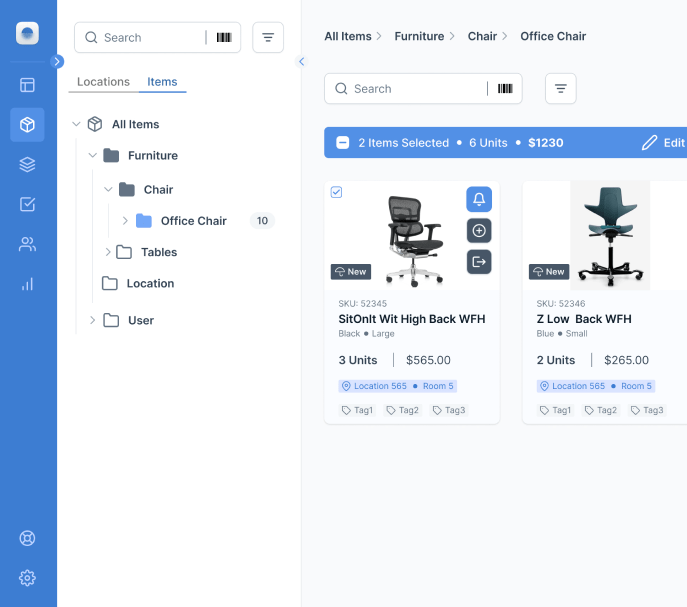Viewport: 687px width, 607px height.
Task: Collapse the Furniture tree node
Action: (92, 156)
